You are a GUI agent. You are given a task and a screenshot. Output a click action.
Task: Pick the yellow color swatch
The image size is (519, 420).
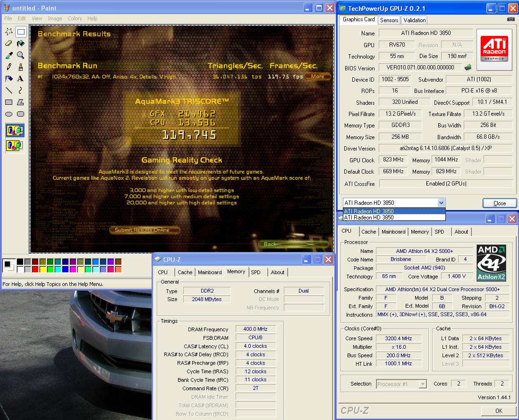coord(43,269)
